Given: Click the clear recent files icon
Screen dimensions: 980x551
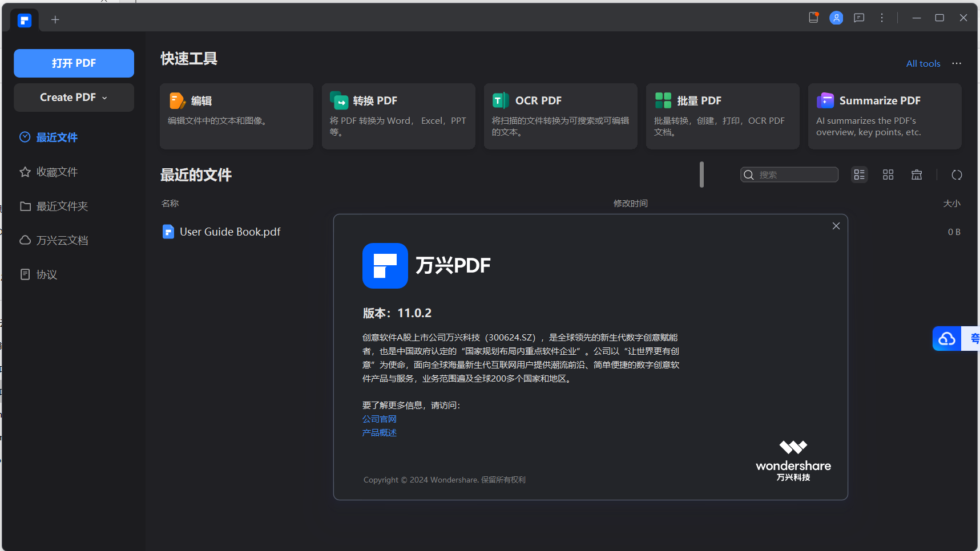Looking at the screenshot, I should pos(917,175).
